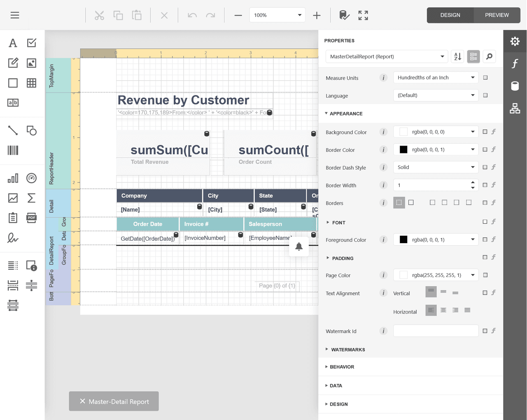Close the Master-Detail Report tab
527x420 pixels.
[x=82, y=401]
